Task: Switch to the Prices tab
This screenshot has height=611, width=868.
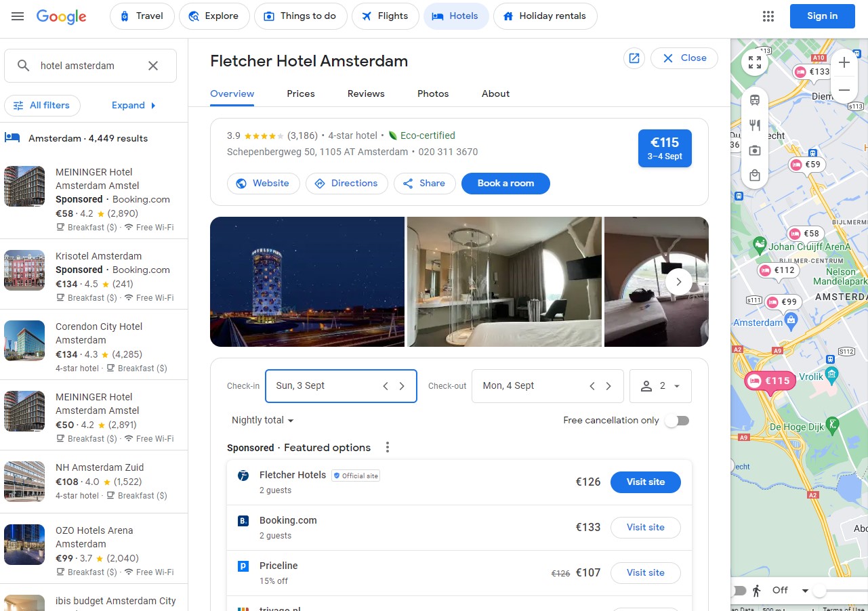Action: coord(301,93)
